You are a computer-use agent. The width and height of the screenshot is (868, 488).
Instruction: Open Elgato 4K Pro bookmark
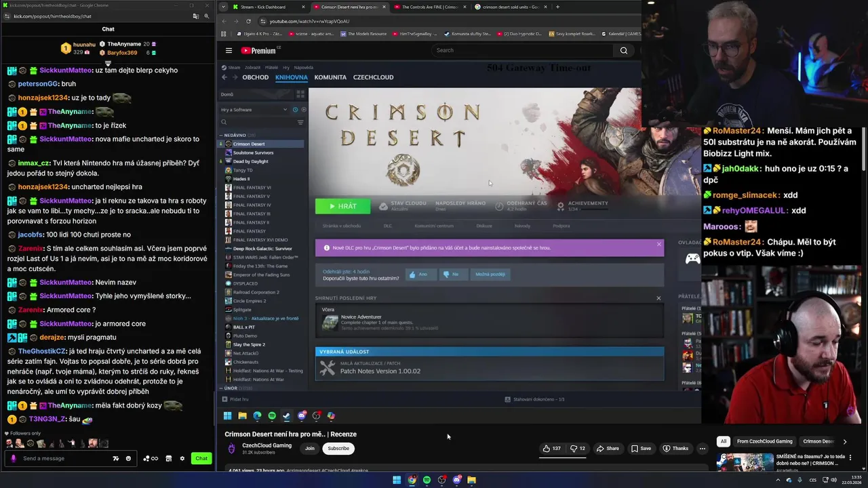pos(258,34)
